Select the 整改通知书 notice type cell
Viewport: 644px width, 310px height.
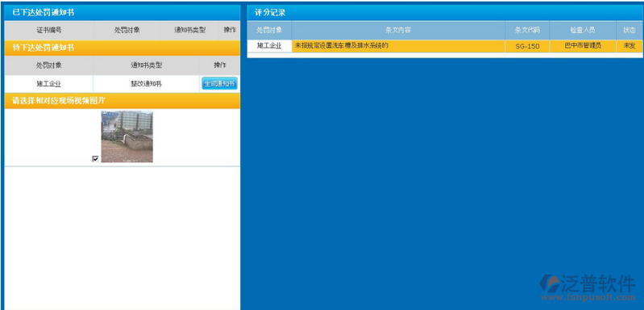[146, 84]
